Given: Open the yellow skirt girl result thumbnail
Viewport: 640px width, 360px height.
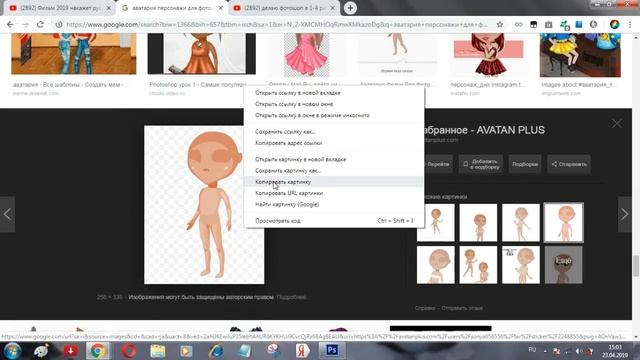Looking at the screenshot, I should pos(580,55).
